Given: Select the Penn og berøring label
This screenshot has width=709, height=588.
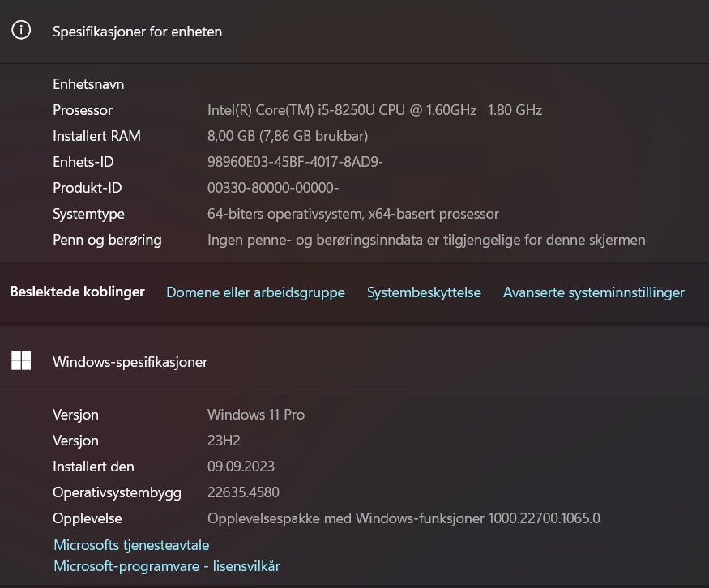Looking at the screenshot, I should point(107,240).
